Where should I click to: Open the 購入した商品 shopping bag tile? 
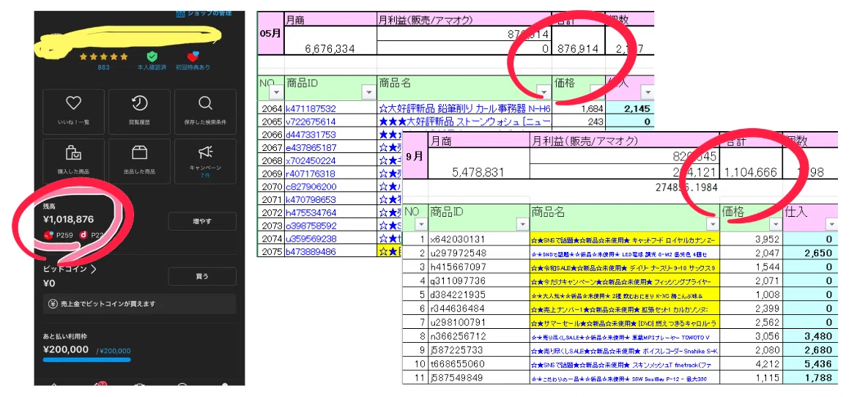point(73,161)
